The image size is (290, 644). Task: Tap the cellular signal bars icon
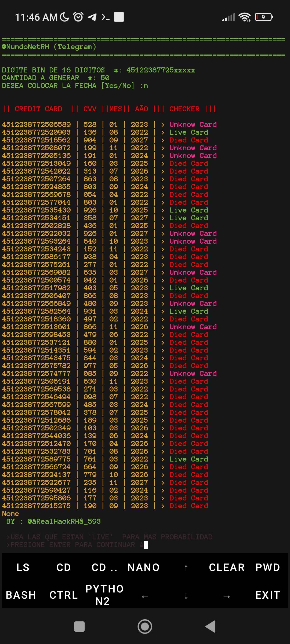pos(229,17)
